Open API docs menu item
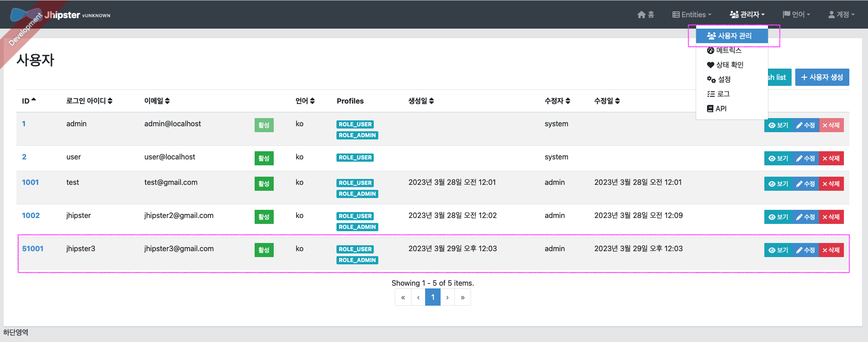868x342 pixels. [x=732, y=109]
